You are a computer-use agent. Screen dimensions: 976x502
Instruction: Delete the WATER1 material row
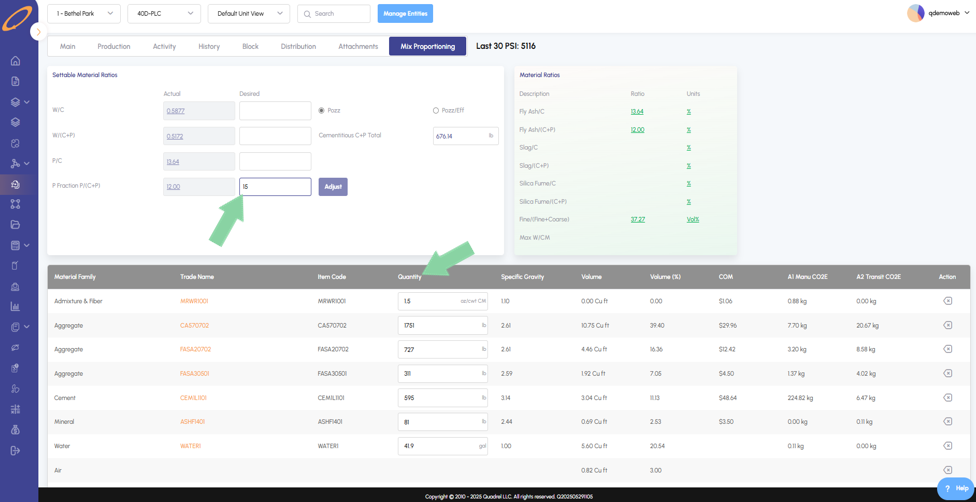[947, 445]
